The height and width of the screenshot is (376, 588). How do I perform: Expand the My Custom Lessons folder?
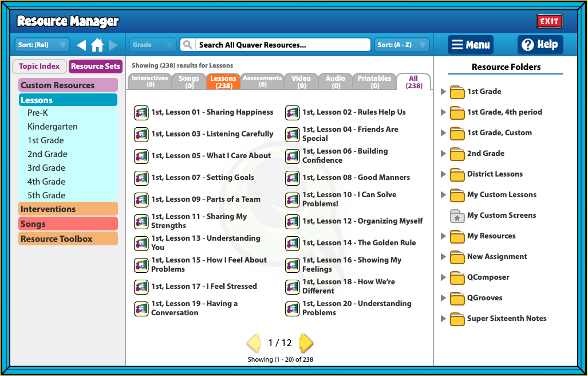tap(443, 195)
